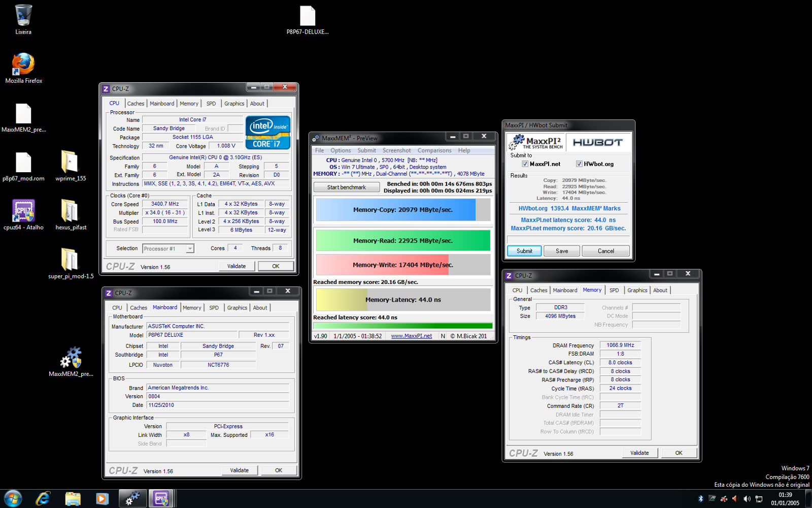Open Windows Explorer from taskbar
Viewport: 812px width, 508px height.
tap(73, 499)
